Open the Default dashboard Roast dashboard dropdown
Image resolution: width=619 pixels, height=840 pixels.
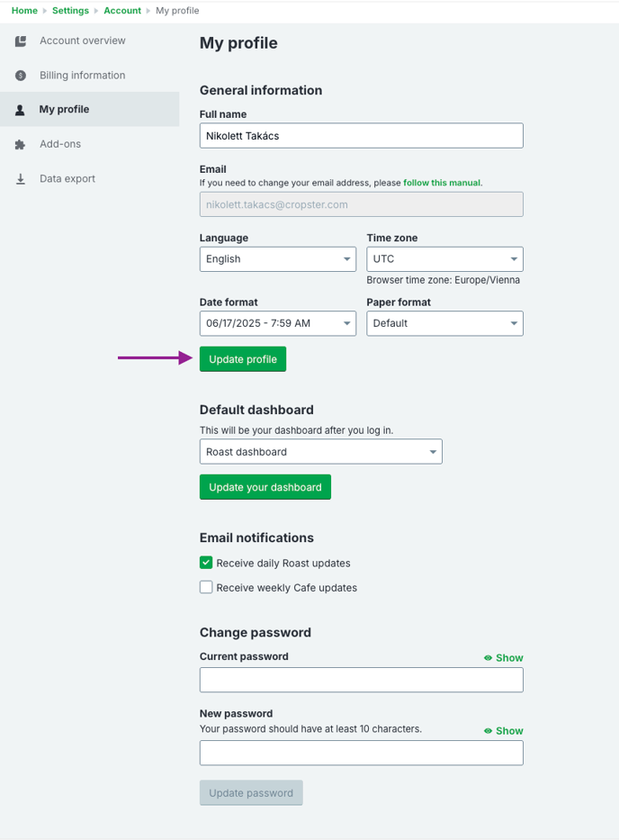coord(320,452)
